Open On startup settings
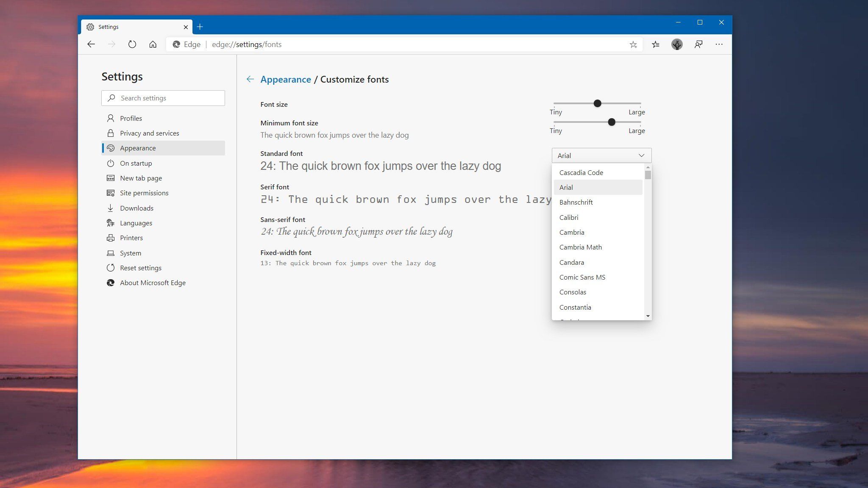The width and height of the screenshot is (868, 488). pyautogui.click(x=163, y=163)
